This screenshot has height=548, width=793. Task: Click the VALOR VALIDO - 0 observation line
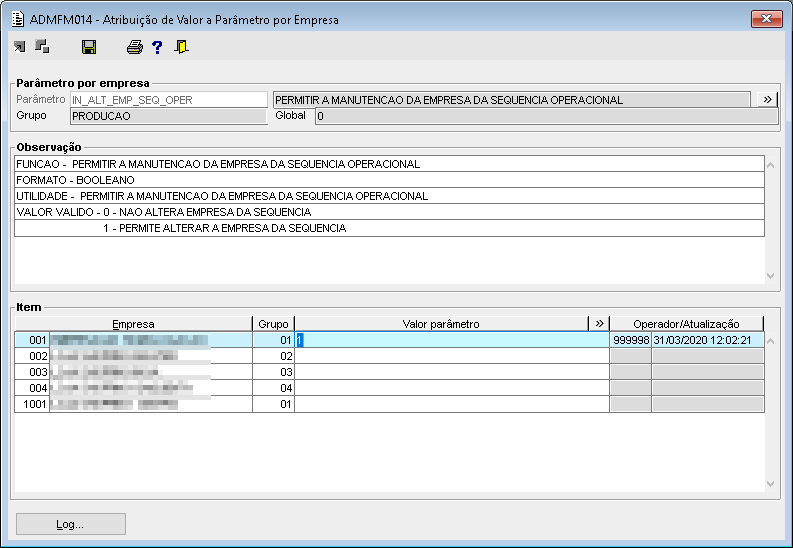pyautogui.click(x=389, y=212)
